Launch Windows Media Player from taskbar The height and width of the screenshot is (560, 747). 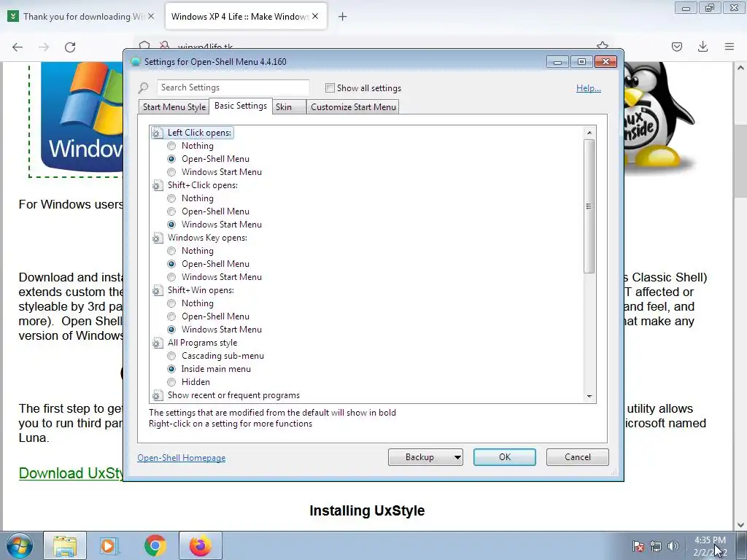click(109, 545)
